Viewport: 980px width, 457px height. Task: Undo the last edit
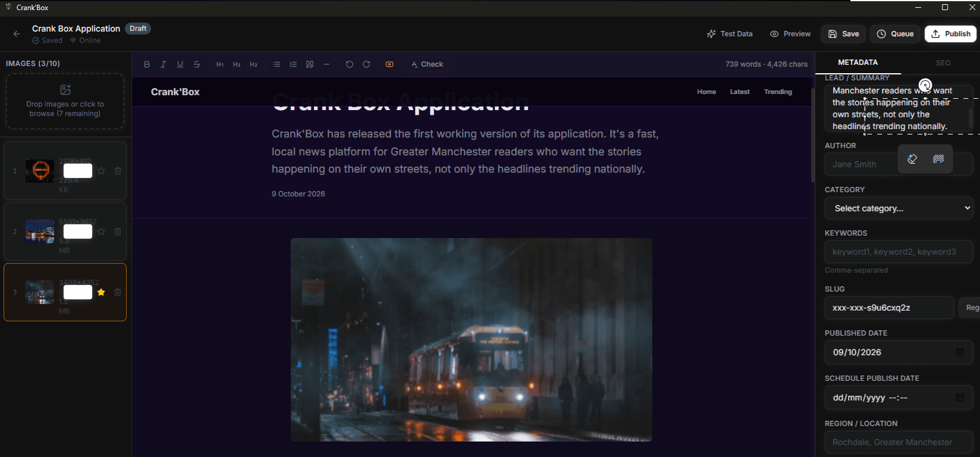350,64
